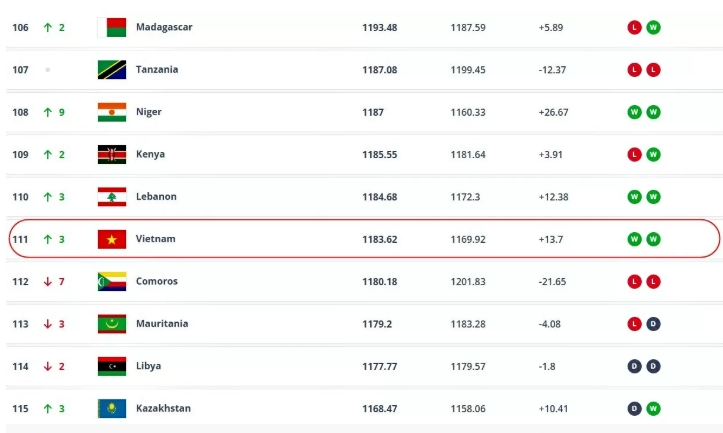
Task: Click Kazakhstan's green W result badge
Action: 653,408
